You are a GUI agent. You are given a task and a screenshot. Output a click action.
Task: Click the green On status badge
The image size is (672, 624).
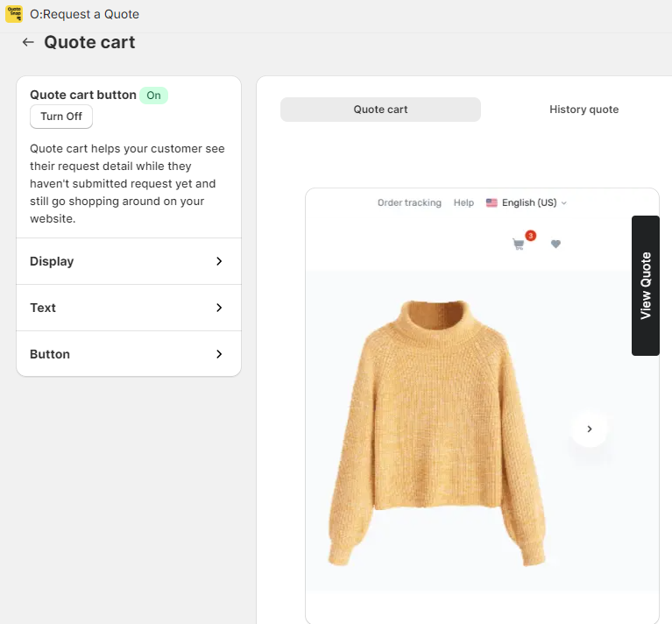[153, 95]
